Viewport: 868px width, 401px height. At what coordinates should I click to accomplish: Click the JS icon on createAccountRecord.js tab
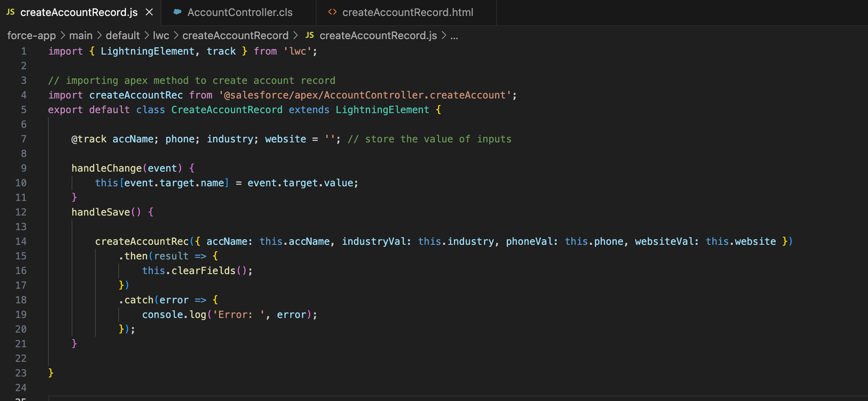pos(10,11)
